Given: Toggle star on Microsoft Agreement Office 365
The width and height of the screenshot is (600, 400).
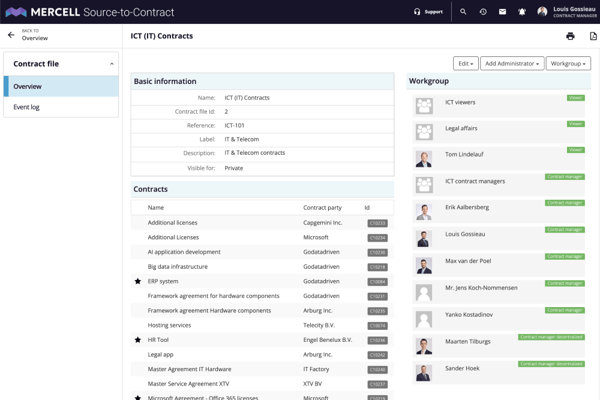Looking at the screenshot, I should (138, 398).
